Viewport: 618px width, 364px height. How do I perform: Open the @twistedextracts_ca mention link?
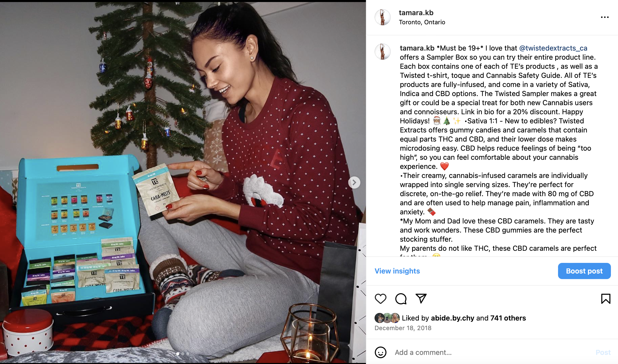pyautogui.click(x=553, y=48)
